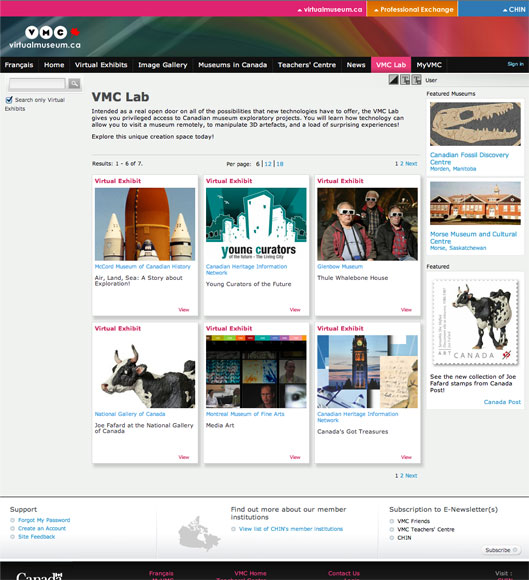Open the Thule Whalebone House photo
The height and width of the screenshot is (580, 529).
point(367,224)
